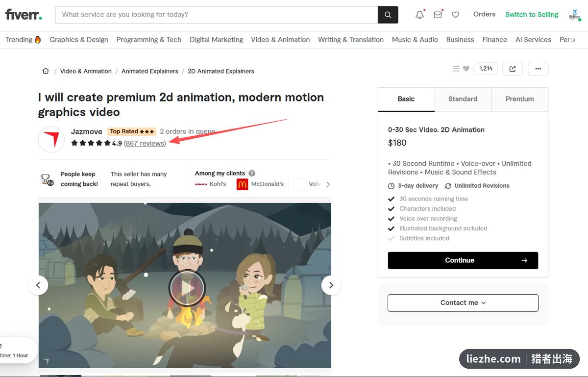
Task: Open the 867 reviews link
Action: [145, 143]
